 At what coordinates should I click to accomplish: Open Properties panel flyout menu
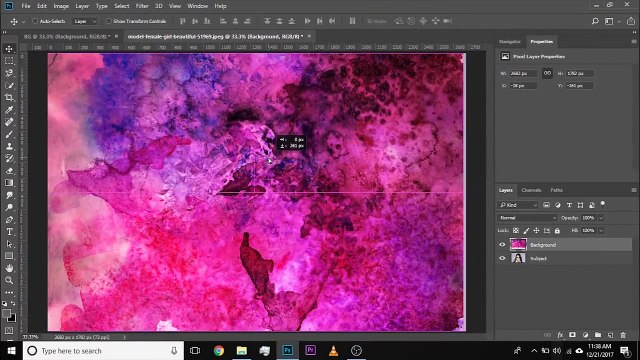point(633,42)
